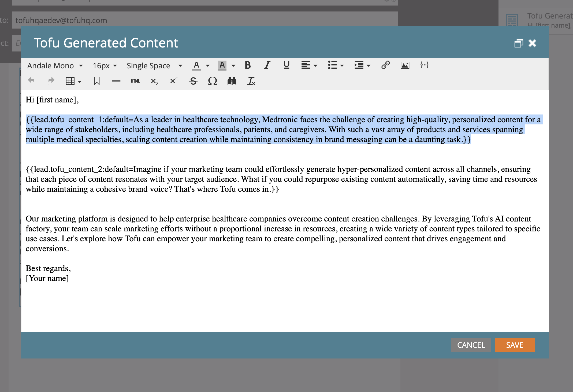This screenshot has width=573, height=392.
Task: Undo the last edit
Action: tap(31, 80)
